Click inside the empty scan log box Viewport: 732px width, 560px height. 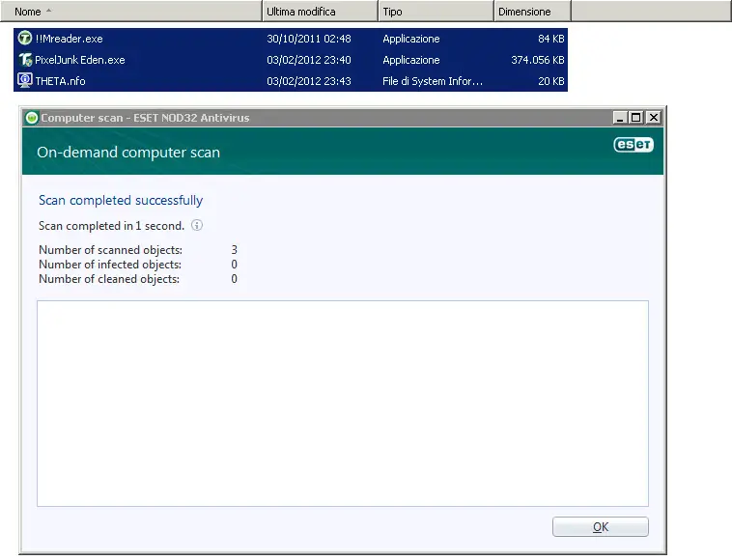click(x=343, y=404)
